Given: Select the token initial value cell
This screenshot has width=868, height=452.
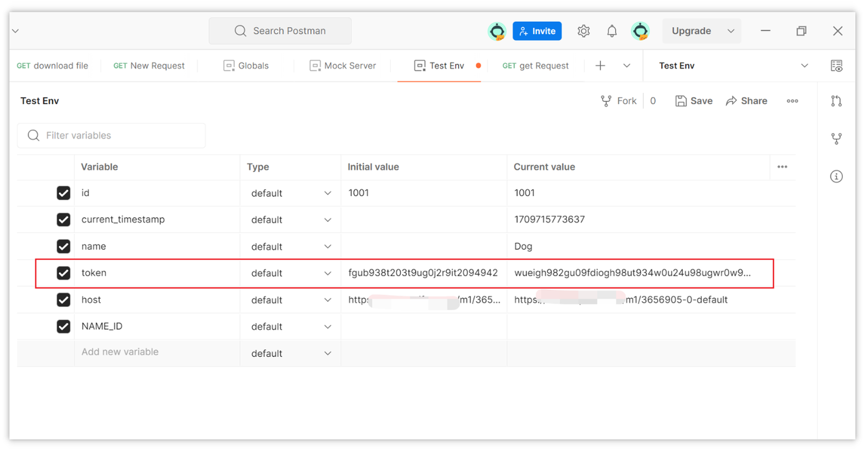Looking at the screenshot, I should (424, 273).
